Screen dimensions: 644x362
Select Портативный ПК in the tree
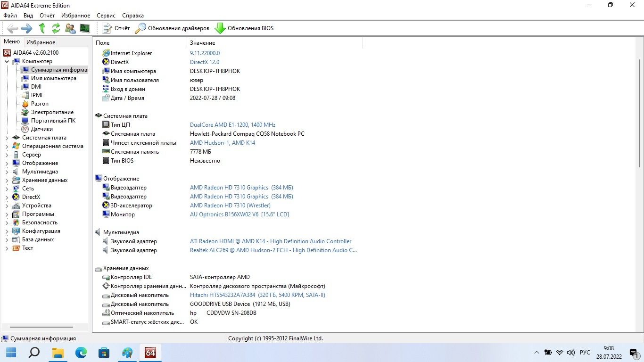[x=53, y=121]
